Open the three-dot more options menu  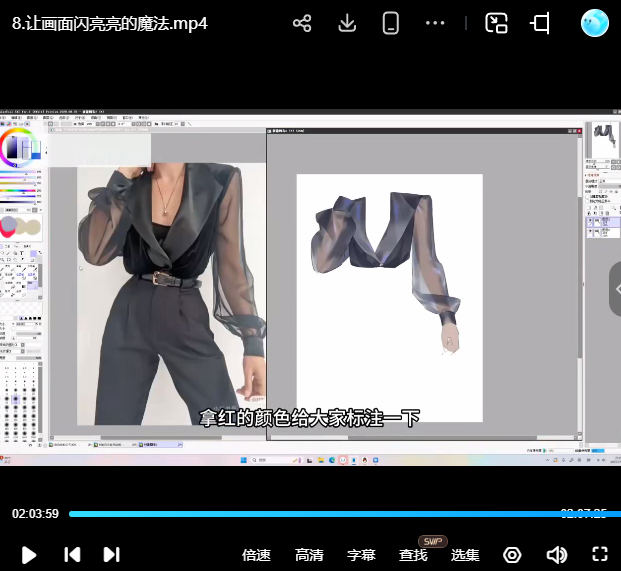click(435, 23)
